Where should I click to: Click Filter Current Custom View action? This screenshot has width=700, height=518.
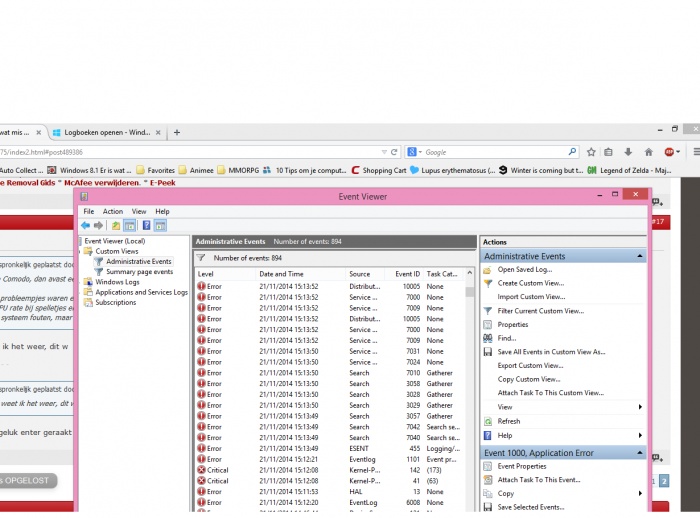tap(541, 311)
